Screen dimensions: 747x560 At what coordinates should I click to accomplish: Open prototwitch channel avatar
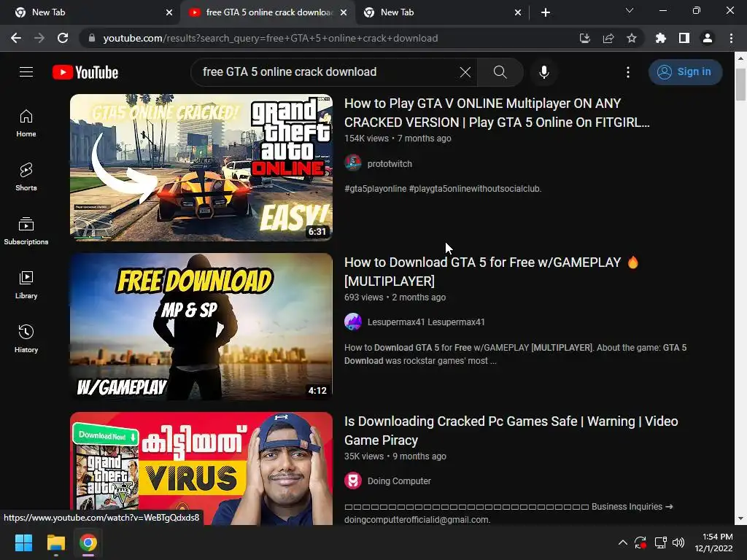[x=353, y=163]
